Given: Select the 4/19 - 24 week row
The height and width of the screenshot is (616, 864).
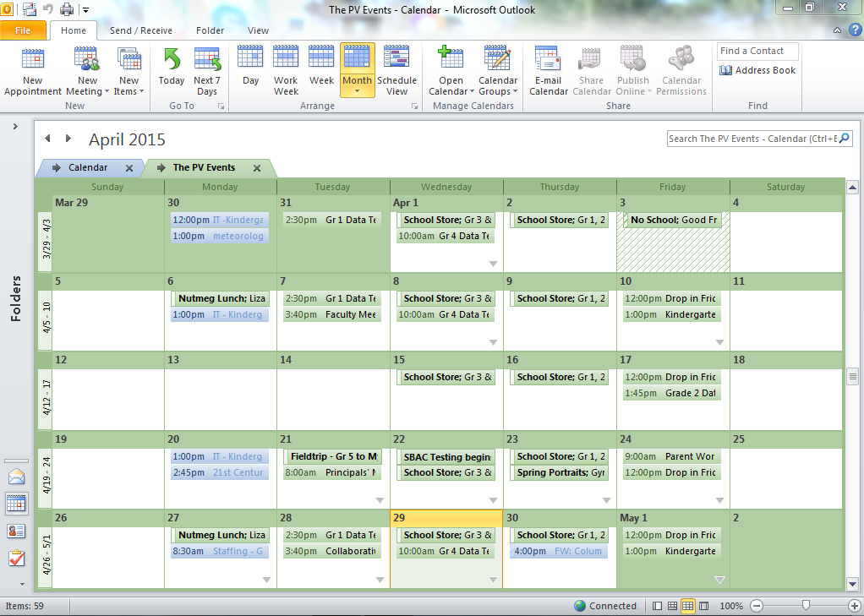Looking at the screenshot, I should (x=45, y=477).
